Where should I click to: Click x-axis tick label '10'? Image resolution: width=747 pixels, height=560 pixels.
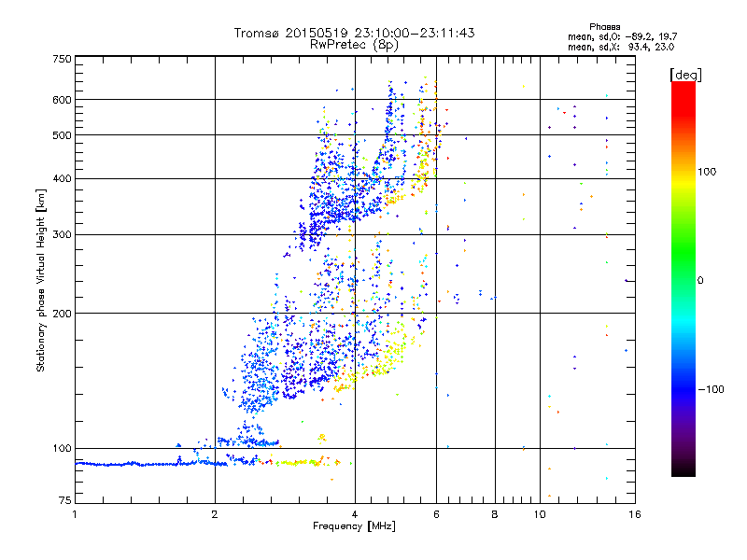[540, 514]
